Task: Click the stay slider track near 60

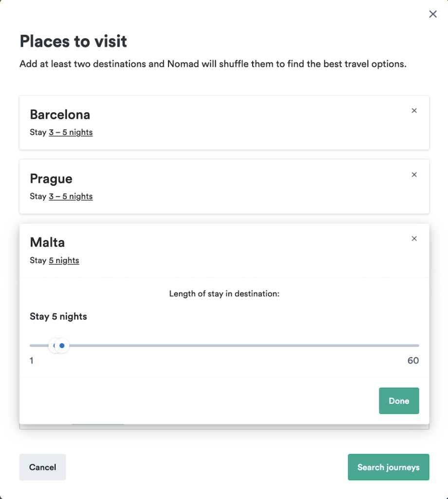Action: [409, 346]
